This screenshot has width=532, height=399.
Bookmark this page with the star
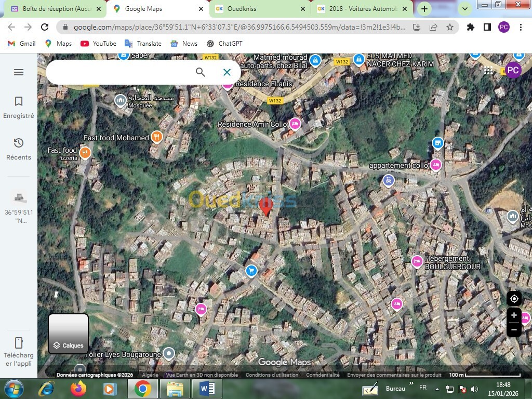coord(450,27)
